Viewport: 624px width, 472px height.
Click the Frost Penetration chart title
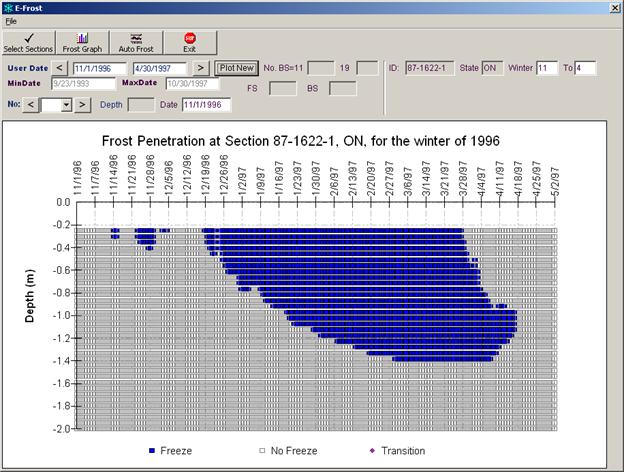pos(300,141)
